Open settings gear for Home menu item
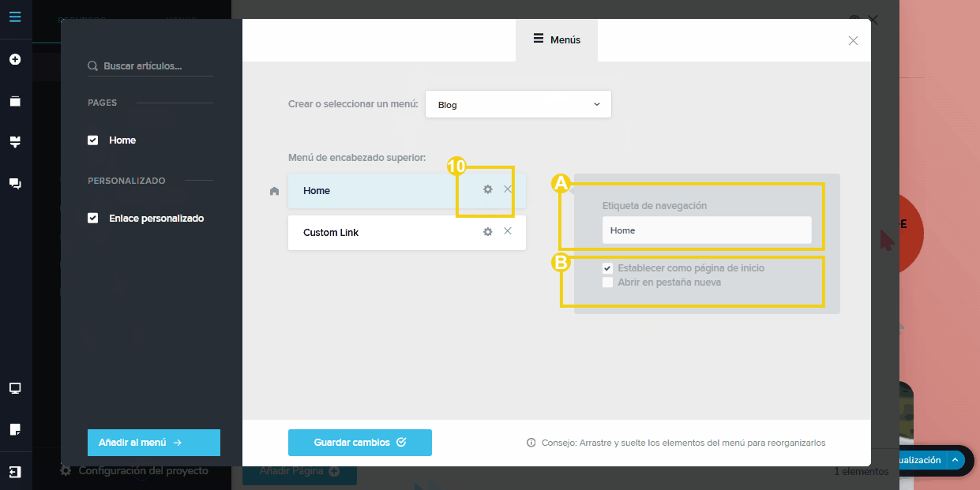The image size is (980, 490). [488, 189]
